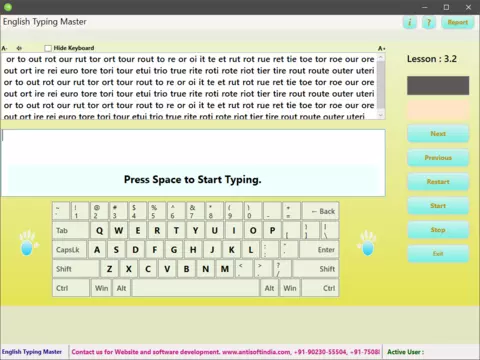Click the M key on virtual keyboard

tap(225, 269)
